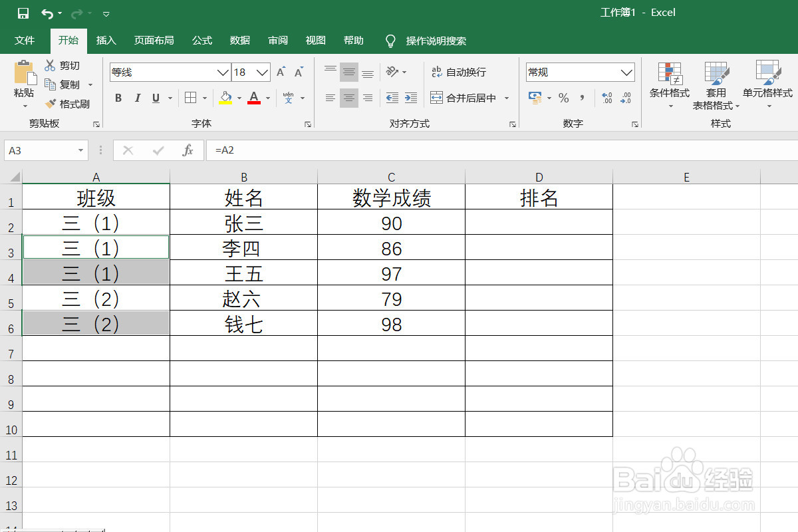Open the font name dropdown
This screenshot has width=798, height=532.
coord(222,72)
